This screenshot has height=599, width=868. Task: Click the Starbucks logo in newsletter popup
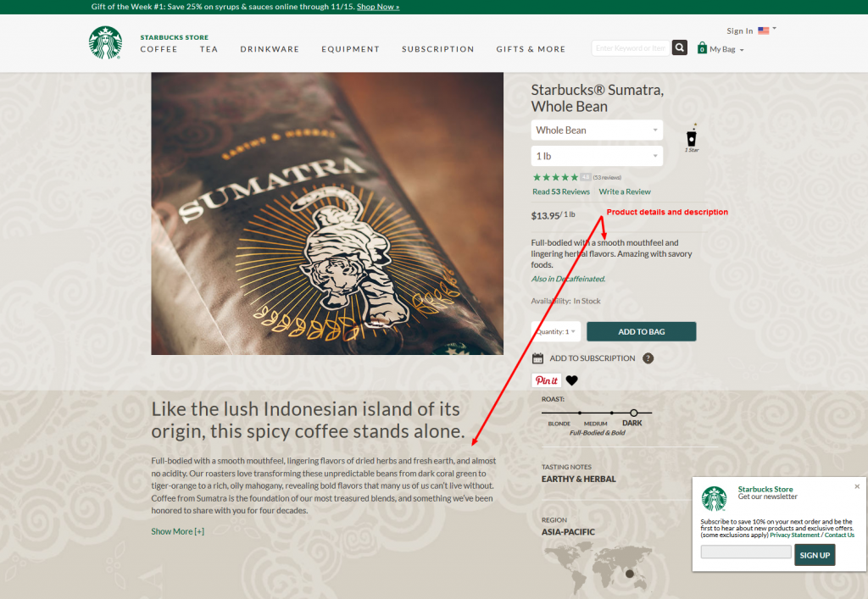(x=714, y=498)
